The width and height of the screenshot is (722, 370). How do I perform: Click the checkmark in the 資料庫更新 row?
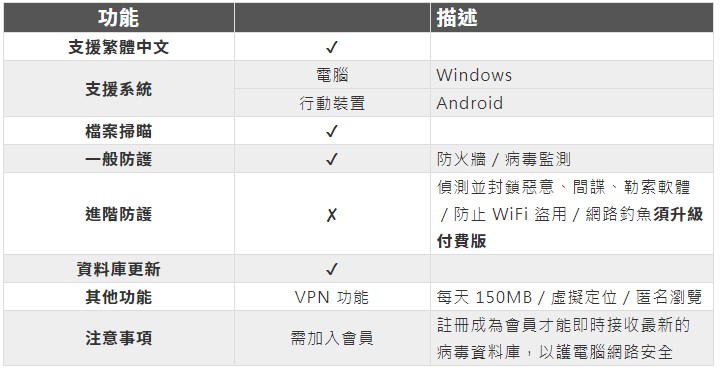click(x=332, y=269)
